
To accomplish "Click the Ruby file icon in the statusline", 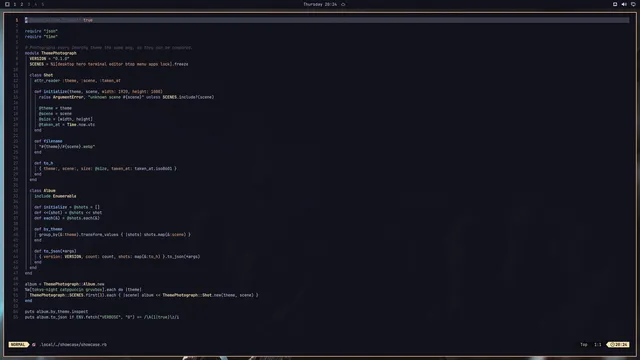I will (x=34, y=344).
